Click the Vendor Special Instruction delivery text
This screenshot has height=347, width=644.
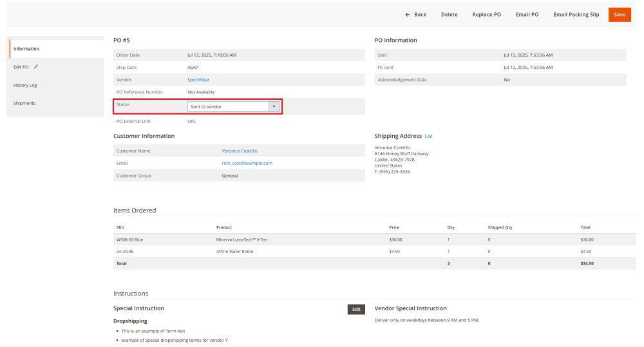(427, 320)
